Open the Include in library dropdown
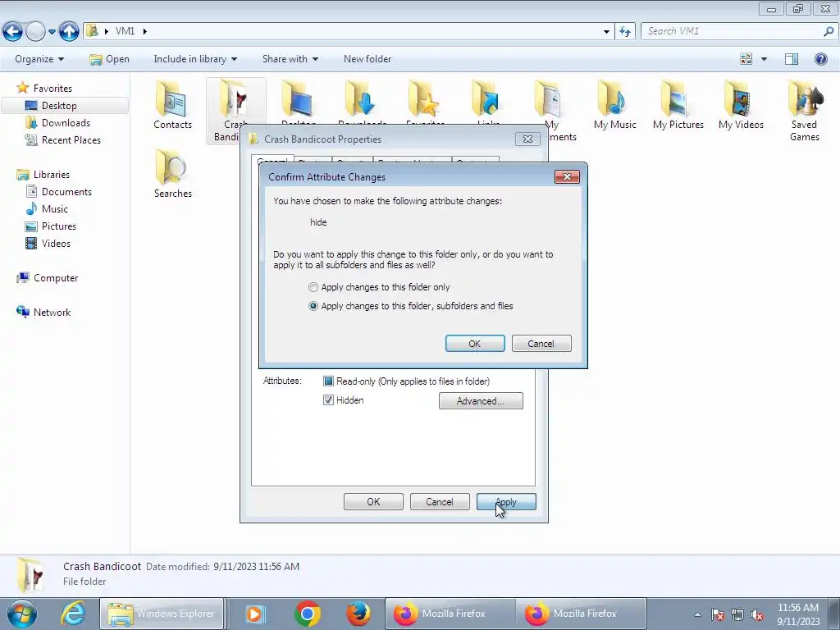Image resolution: width=840 pixels, height=630 pixels. tap(195, 59)
